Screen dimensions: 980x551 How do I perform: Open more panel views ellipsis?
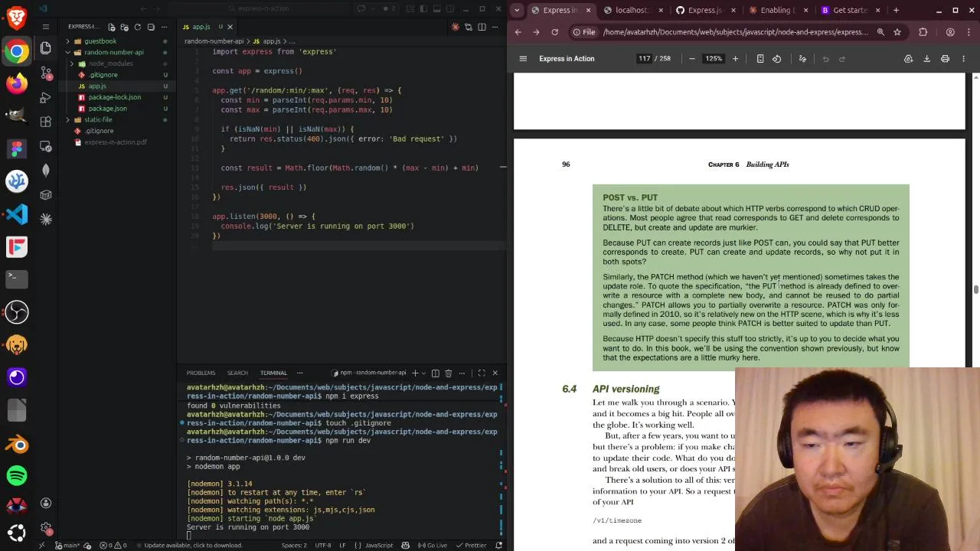coord(299,373)
